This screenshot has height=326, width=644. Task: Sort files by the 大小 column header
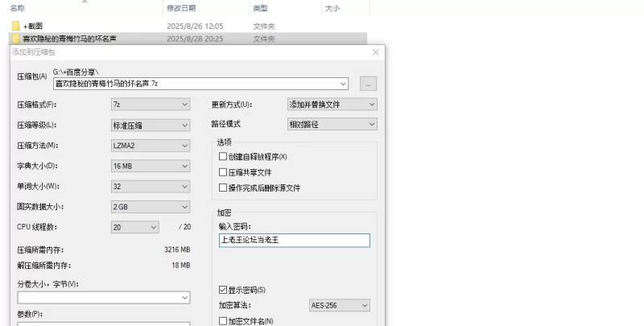(332, 8)
